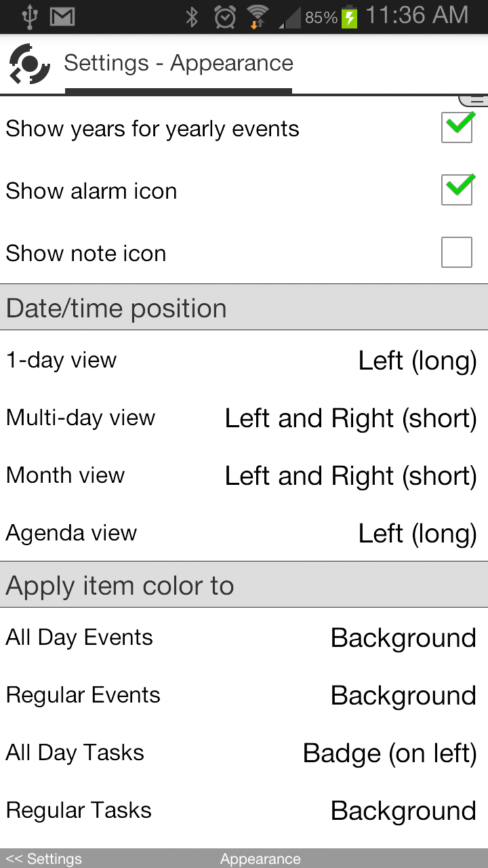Tap the app logo icon in header
Image resolution: width=488 pixels, height=868 pixels.
click(x=30, y=64)
